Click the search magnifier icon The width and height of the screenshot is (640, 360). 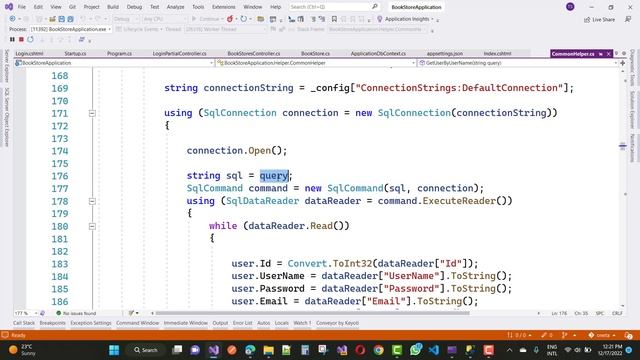pos(375,7)
